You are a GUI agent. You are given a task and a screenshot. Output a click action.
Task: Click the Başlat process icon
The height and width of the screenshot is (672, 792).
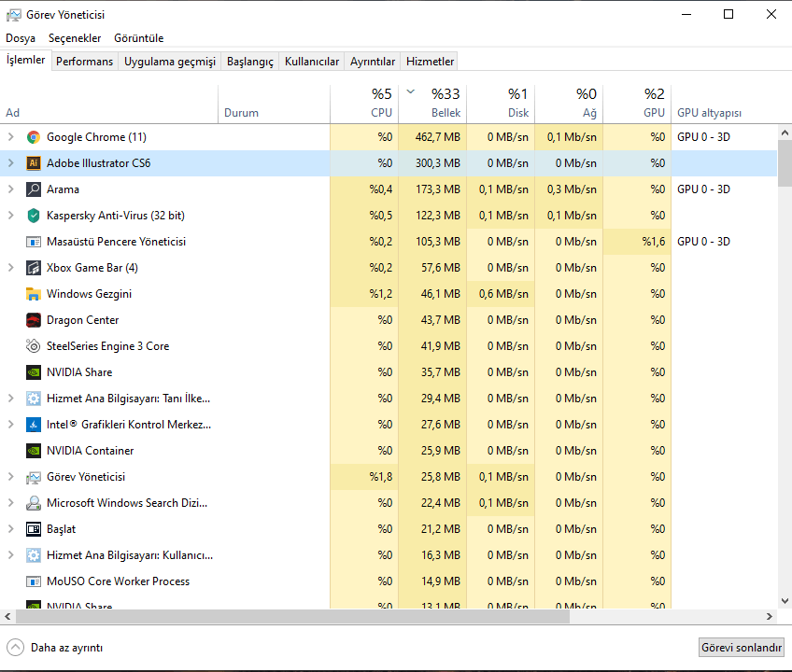point(34,529)
